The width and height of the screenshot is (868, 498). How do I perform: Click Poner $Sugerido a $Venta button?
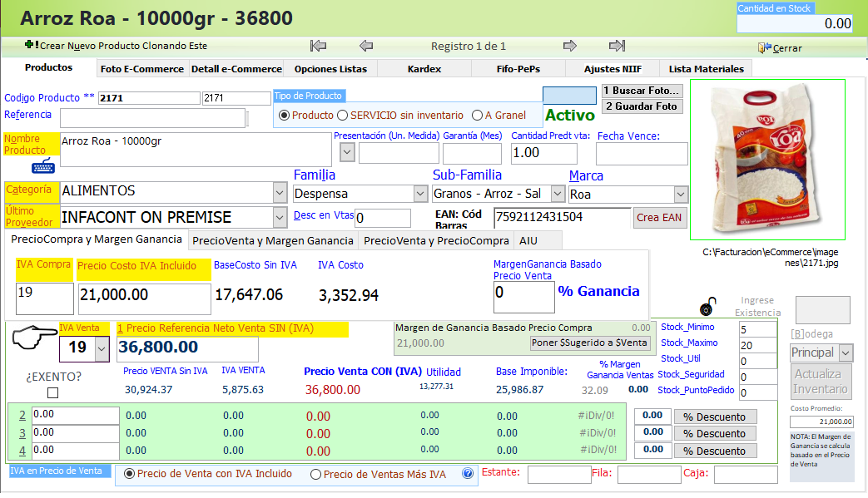(589, 343)
